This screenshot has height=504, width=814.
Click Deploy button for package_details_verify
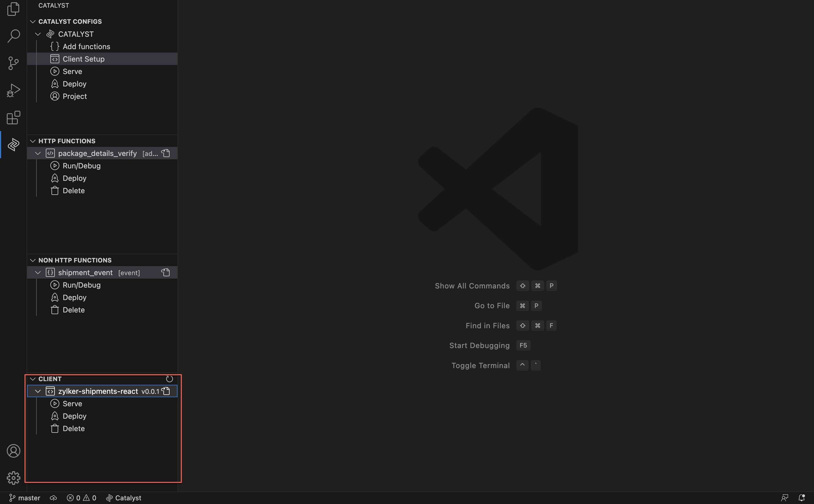tap(74, 178)
